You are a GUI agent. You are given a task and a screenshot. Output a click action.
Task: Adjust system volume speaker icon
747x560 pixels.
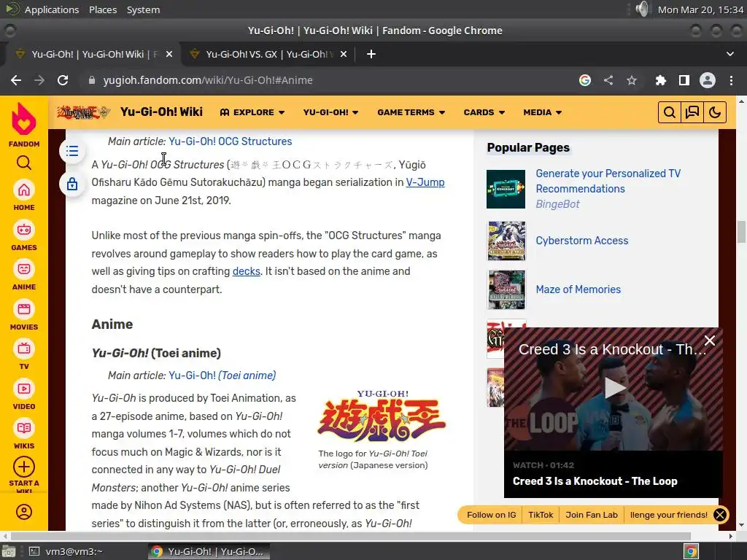click(x=642, y=9)
